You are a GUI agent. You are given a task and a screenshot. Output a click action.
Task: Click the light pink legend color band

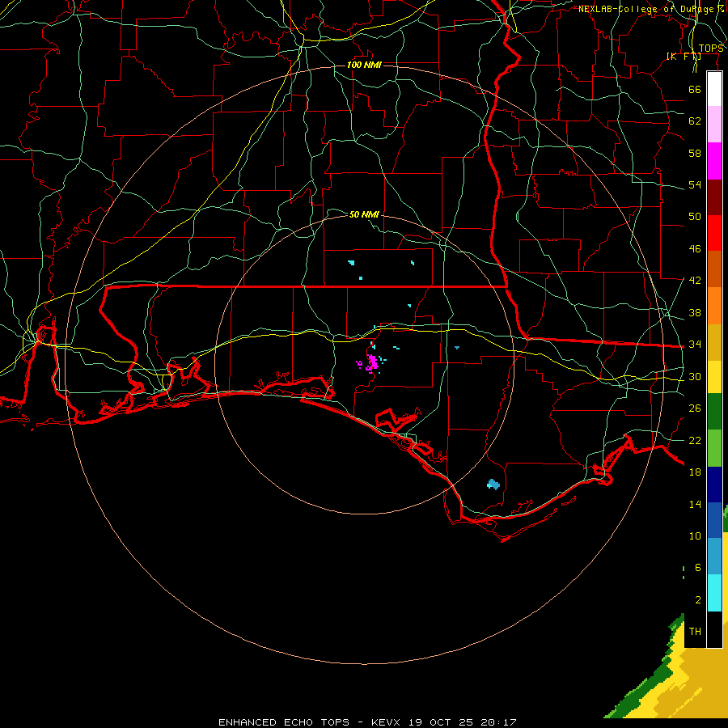[714, 125]
